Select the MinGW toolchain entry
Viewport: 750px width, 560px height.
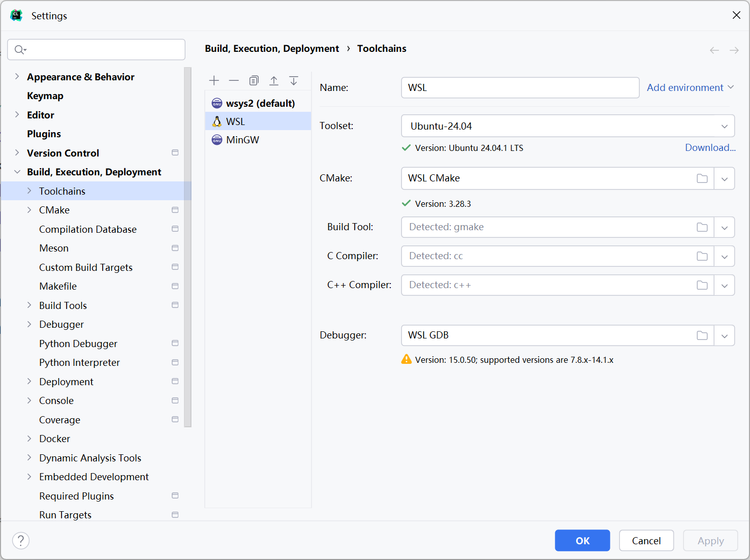point(258,140)
